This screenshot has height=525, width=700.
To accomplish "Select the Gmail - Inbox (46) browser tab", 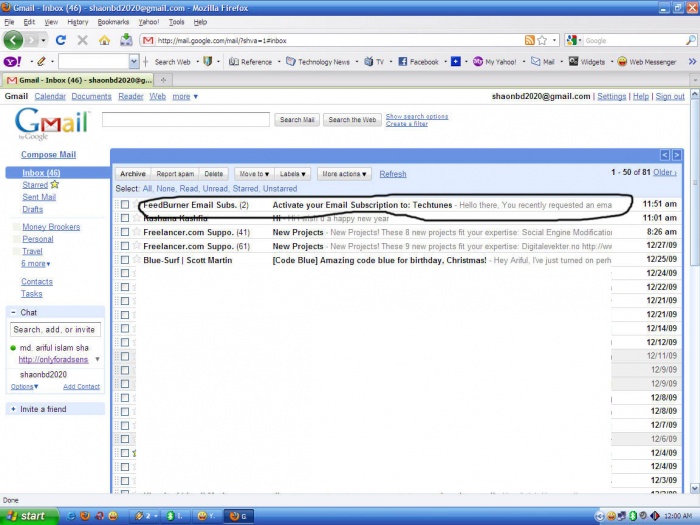I will [x=79, y=80].
